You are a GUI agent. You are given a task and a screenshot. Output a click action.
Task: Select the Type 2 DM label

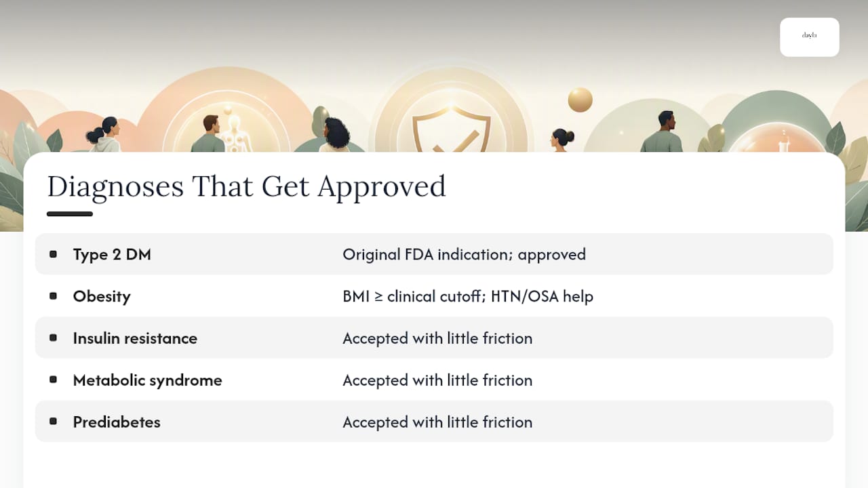(x=112, y=255)
